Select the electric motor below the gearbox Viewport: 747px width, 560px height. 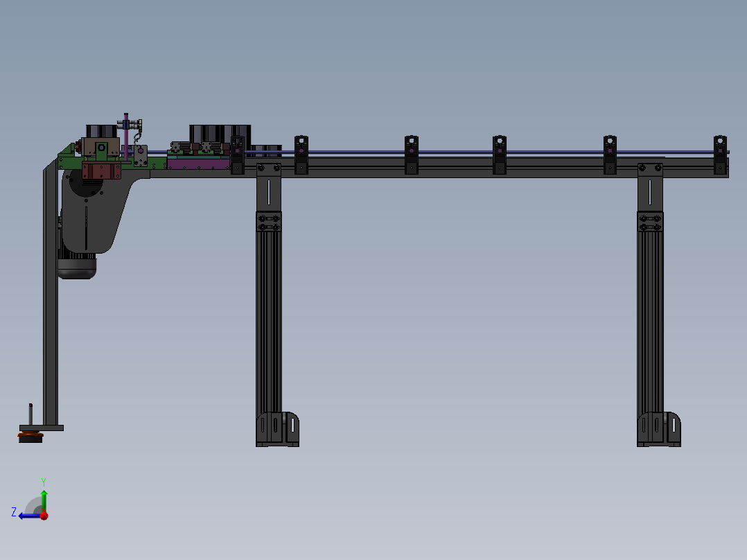pyautogui.click(x=77, y=265)
